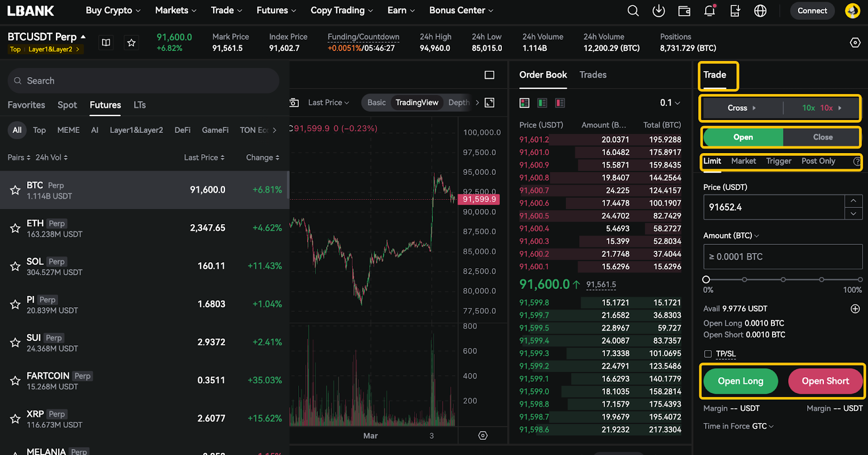Open chart settings gear below chart
Image resolution: width=868 pixels, height=455 pixels.
click(483, 435)
